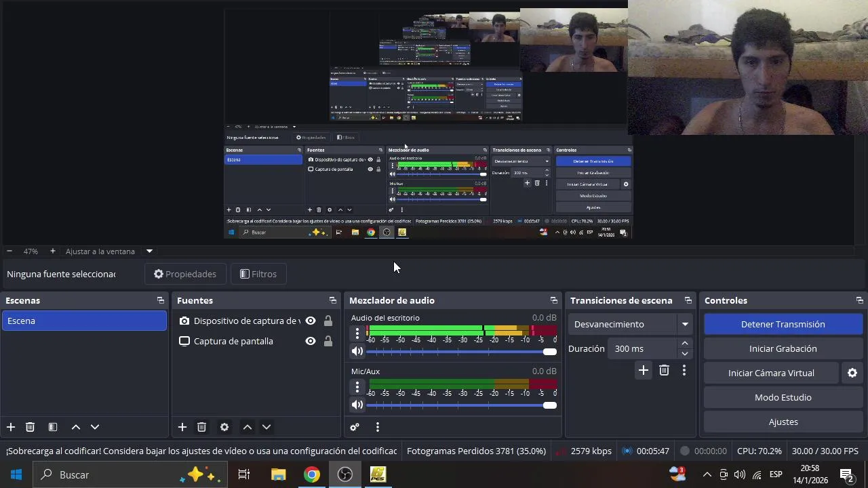868x488 pixels.
Task: Click Iniciar Grabación button
Action: pyautogui.click(x=783, y=348)
